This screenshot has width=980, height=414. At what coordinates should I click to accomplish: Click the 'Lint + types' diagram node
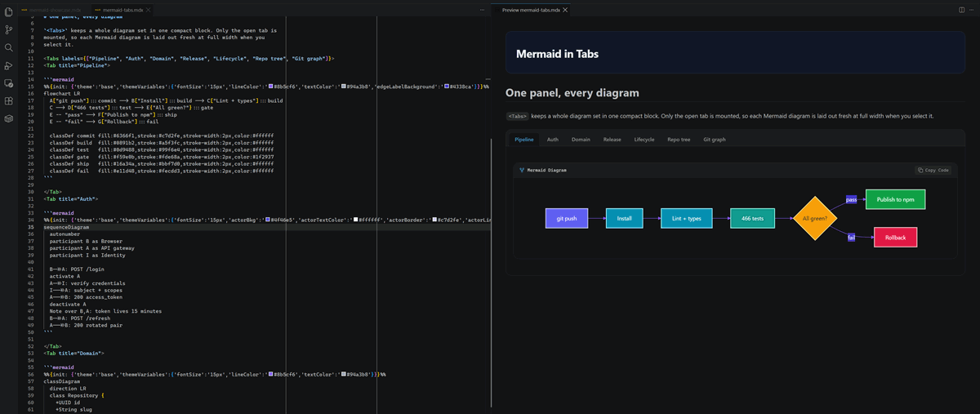pos(686,219)
